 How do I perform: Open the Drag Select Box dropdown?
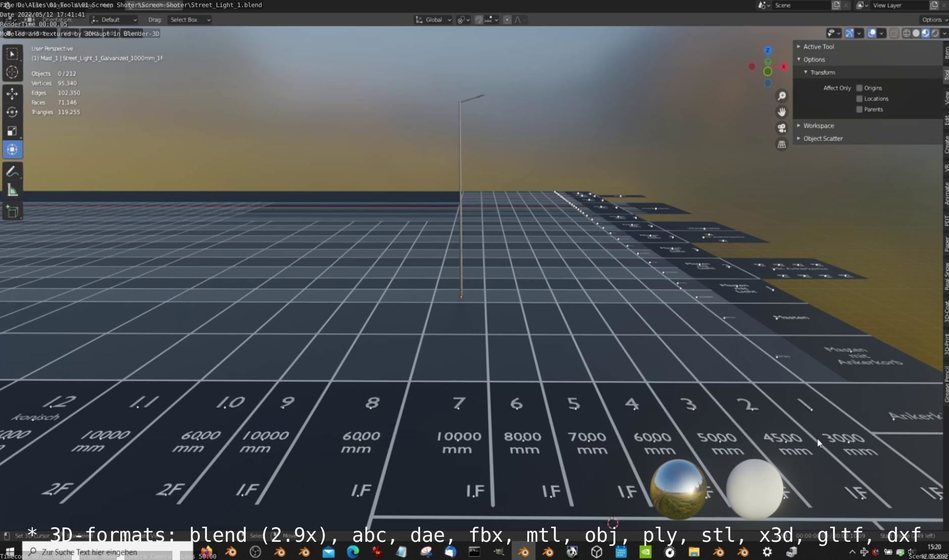pos(190,20)
